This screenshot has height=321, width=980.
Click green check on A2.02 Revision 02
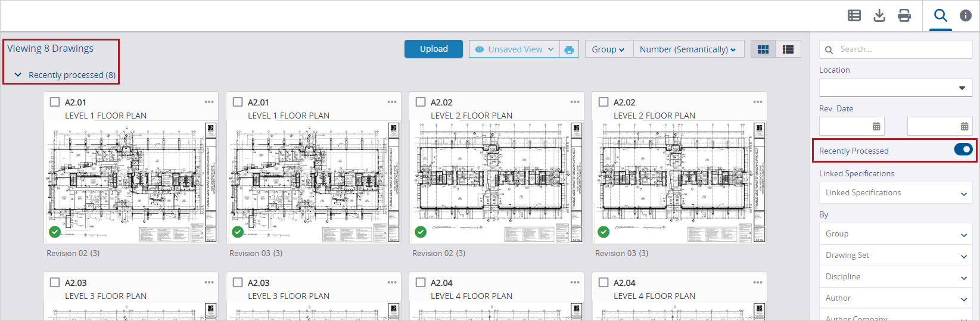[421, 232]
